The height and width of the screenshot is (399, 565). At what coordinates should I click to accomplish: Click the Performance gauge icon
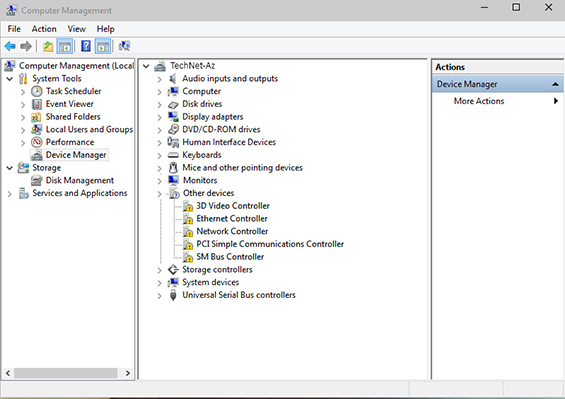click(x=36, y=142)
